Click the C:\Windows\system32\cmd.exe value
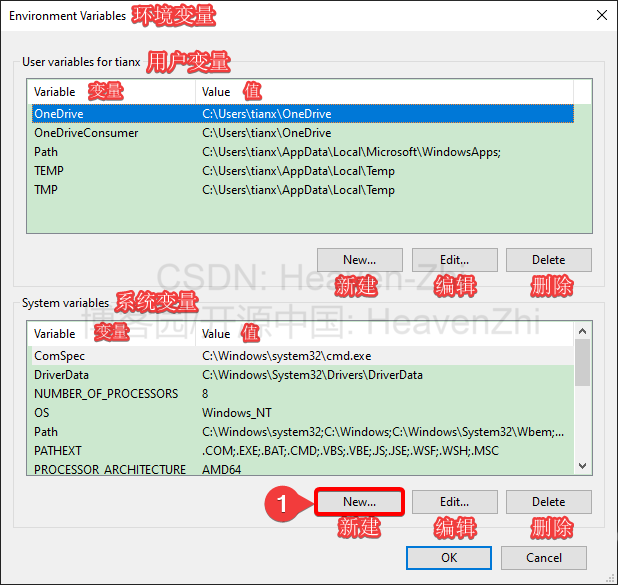The width and height of the screenshot is (618, 585). [x=287, y=356]
